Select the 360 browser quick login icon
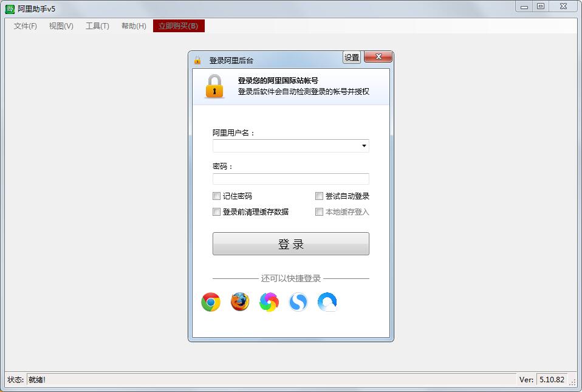 pos(269,301)
